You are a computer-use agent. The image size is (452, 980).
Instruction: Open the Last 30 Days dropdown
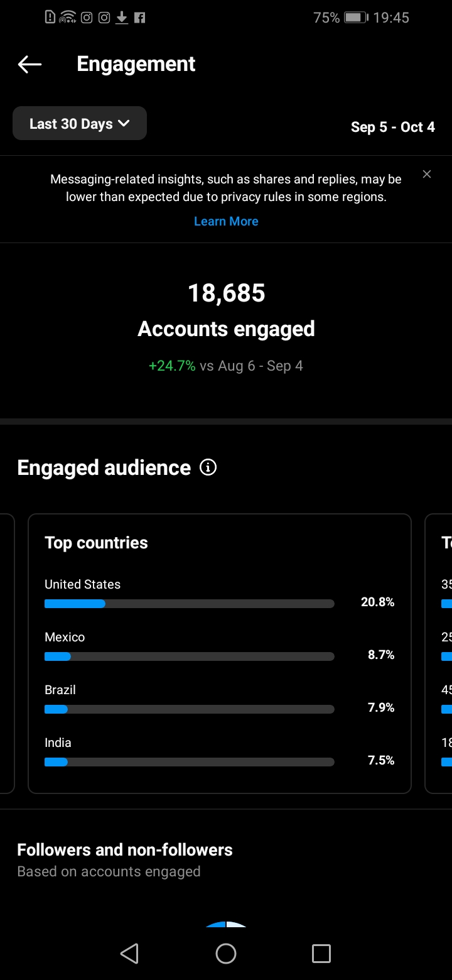coord(80,124)
